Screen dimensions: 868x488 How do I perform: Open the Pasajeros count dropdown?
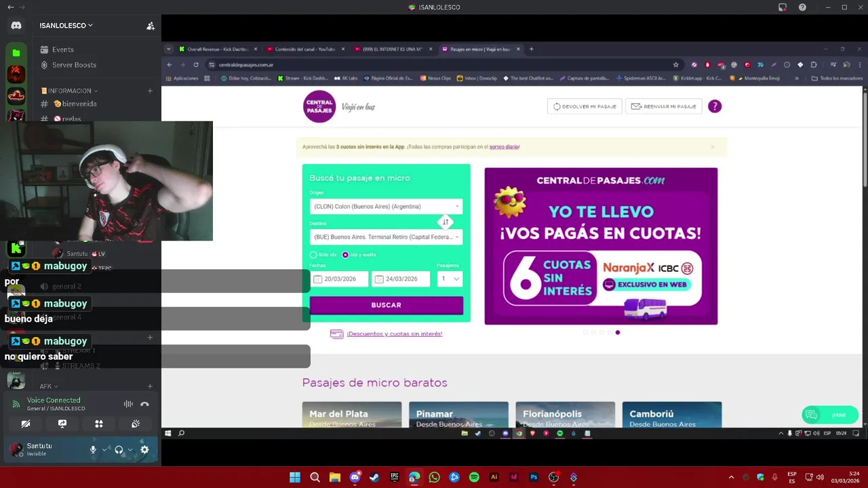tap(450, 279)
